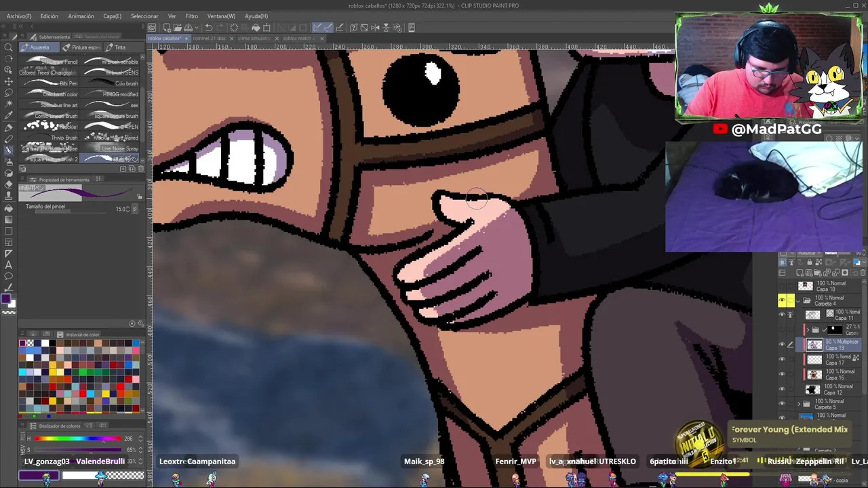
Task: Select the Pen tool
Action: pos(9,127)
